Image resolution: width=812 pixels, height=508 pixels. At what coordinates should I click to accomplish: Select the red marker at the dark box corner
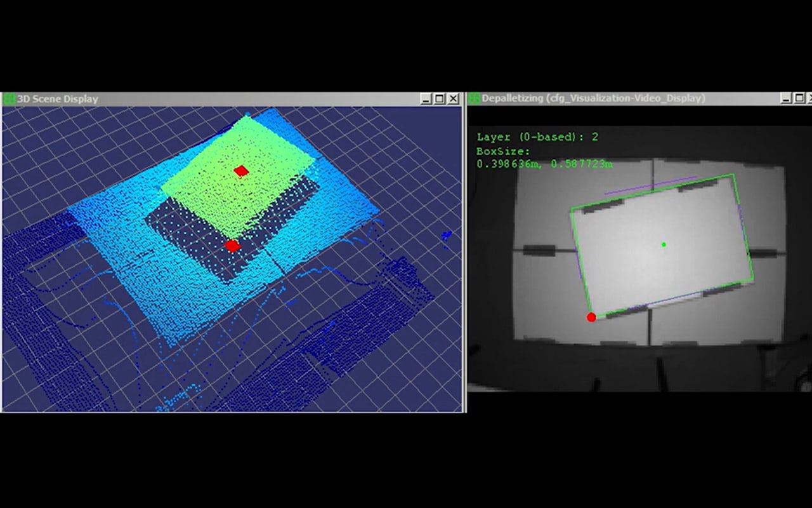232,246
